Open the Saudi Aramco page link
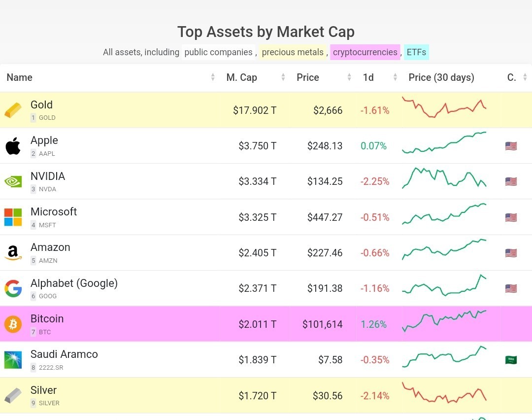Screen dimensions: 532x420 [x=64, y=354]
